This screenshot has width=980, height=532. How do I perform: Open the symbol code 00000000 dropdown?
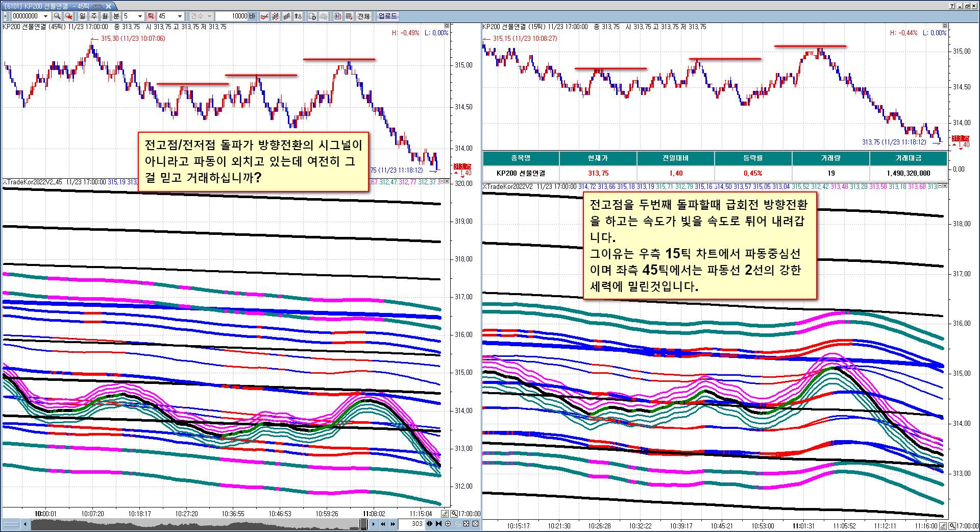point(45,16)
